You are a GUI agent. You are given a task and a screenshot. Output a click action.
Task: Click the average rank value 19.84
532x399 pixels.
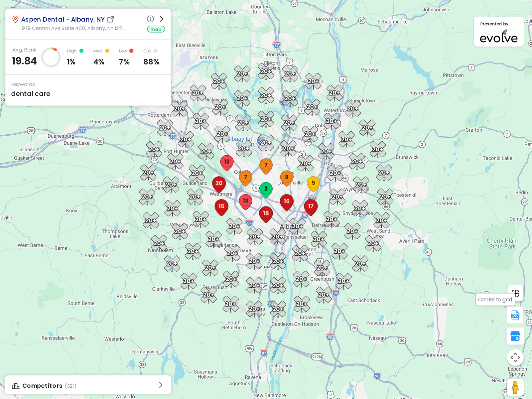coord(24,61)
